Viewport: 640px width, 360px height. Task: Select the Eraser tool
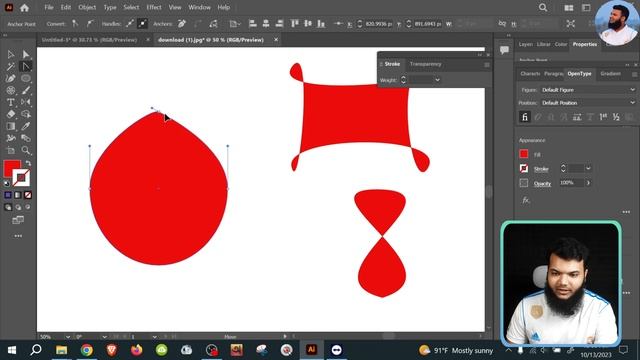(11, 114)
